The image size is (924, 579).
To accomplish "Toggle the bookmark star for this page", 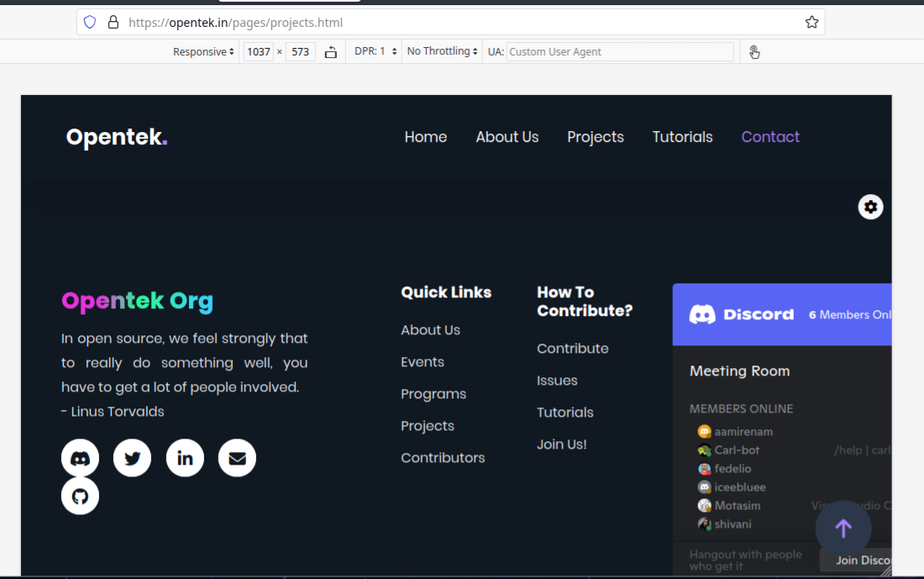I will pyautogui.click(x=811, y=22).
